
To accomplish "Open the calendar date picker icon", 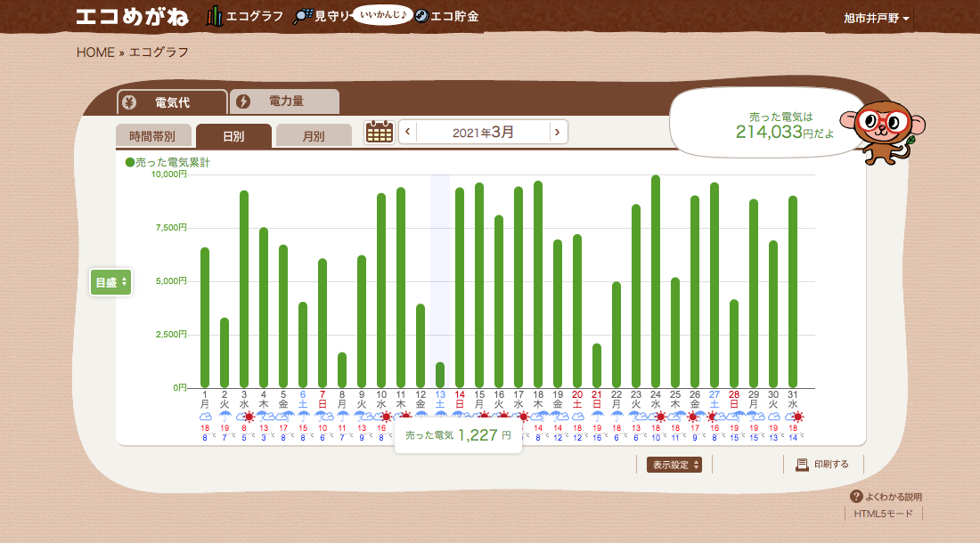I will tap(380, 132).
